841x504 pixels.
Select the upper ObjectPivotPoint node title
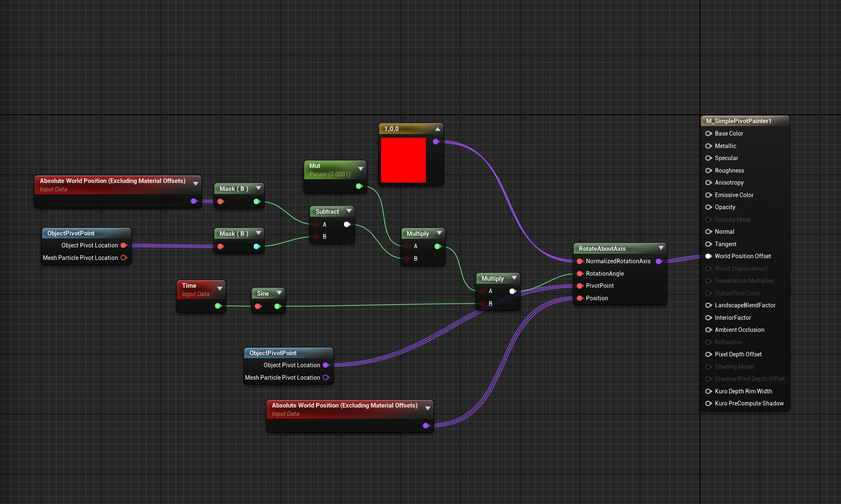point(71,233)
